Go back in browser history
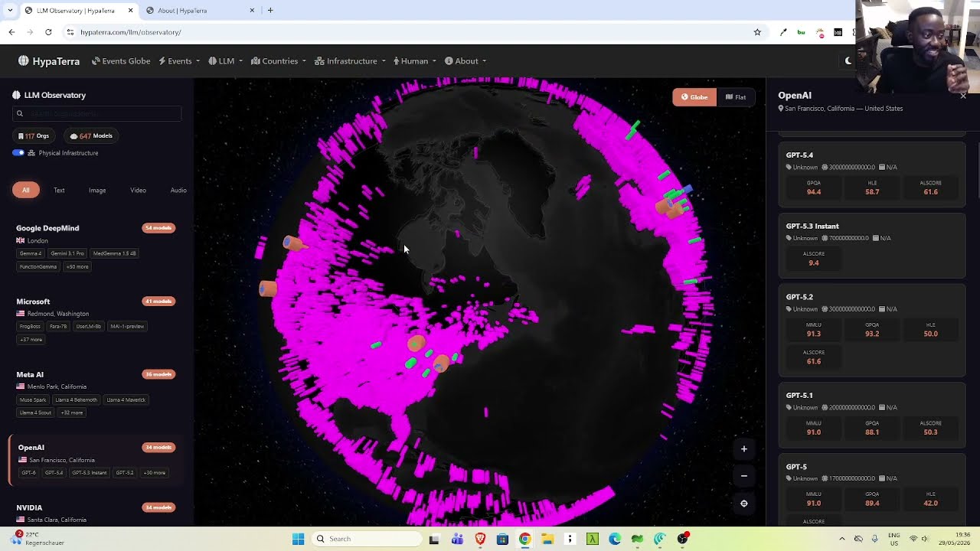The width and height of the screenshot is (980, 551). click(11, 32)
